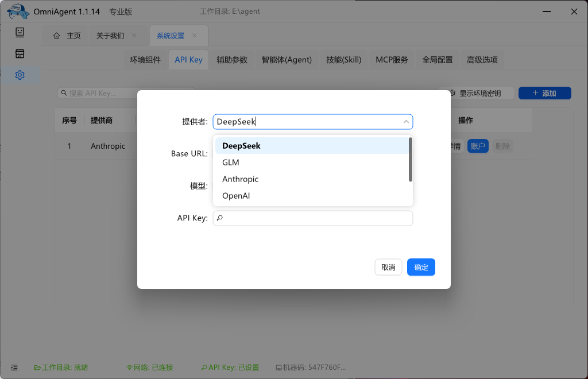This screenshot has width=588, height=379.
Task: Click the settings gear sidebar icon
Action: [x=20, y=75]
